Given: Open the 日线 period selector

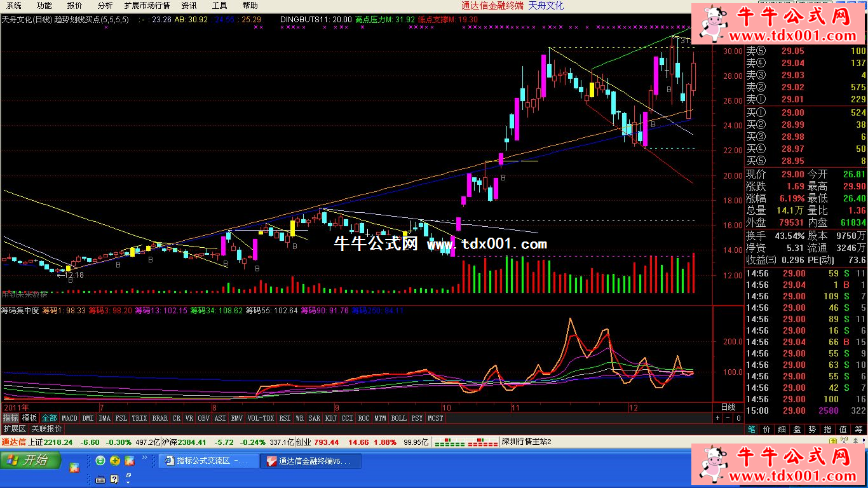Looking at the screenshot, I should point(728,407).
